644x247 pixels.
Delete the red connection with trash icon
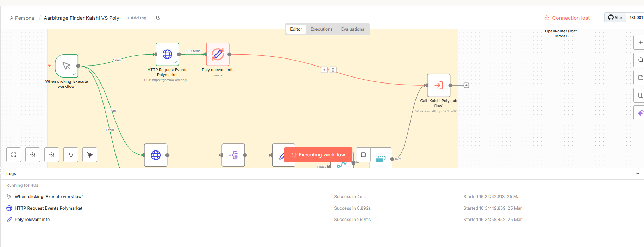coord(333,70)
